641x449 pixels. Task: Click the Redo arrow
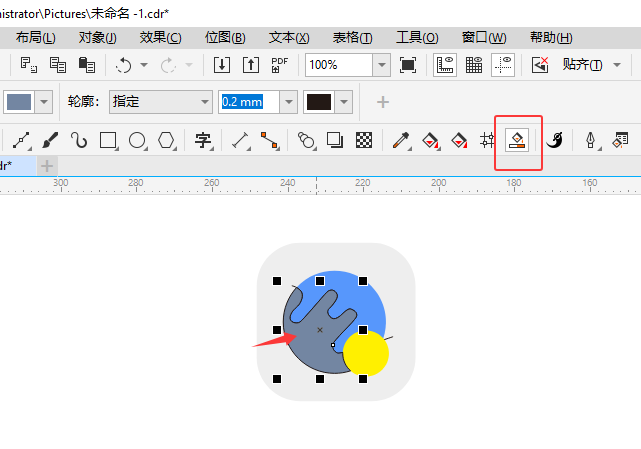(x=168, y=65)
